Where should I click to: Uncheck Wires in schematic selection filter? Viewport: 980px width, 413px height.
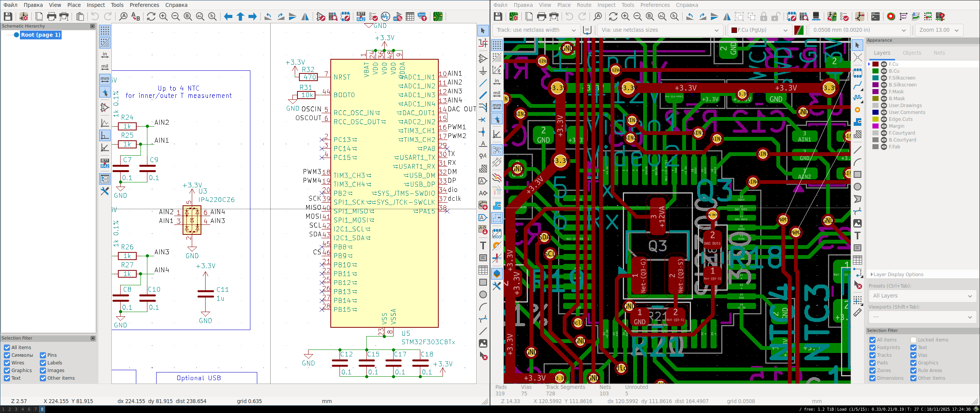[x=7, y=363]
